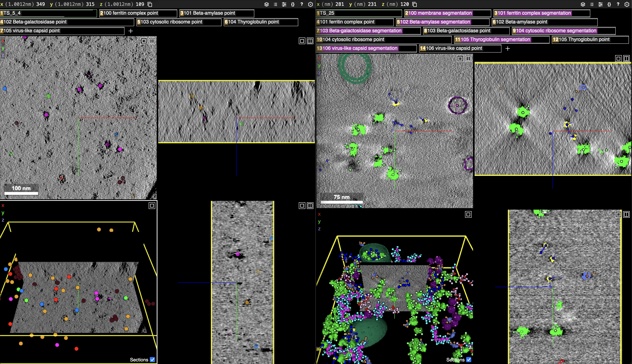This screenshot has width=632, height=364.
Task: Open layer list panel icon in left viewer
Action: (x=275, y=4)
